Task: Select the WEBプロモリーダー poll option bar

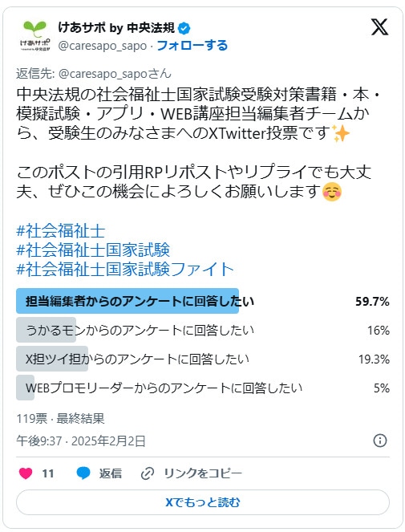Action: [203, 388]
